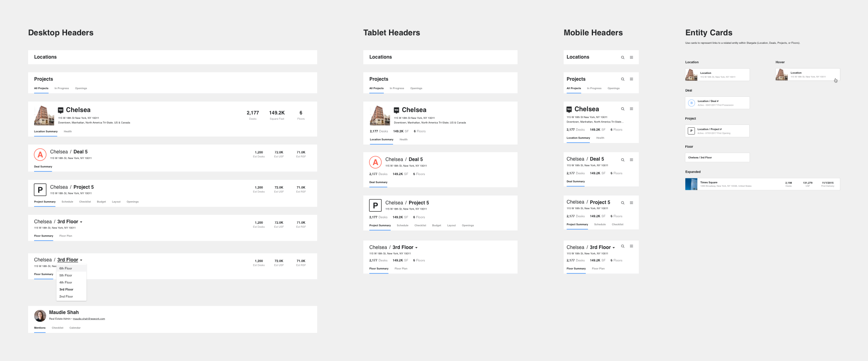Screen dimensions: 868x361
Task: Click search icon in mobile Chelsea / Deal 5 header
Action: [x=623, y=160]
